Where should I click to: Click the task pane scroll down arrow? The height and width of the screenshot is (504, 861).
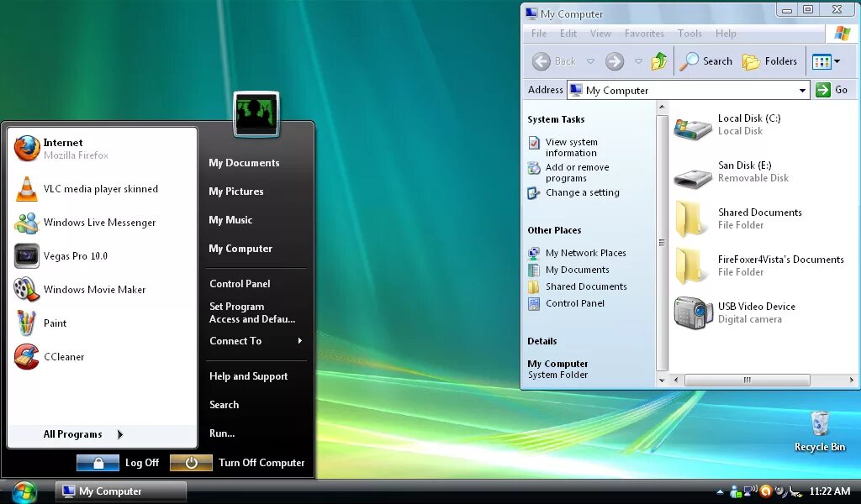pos(662,380)
